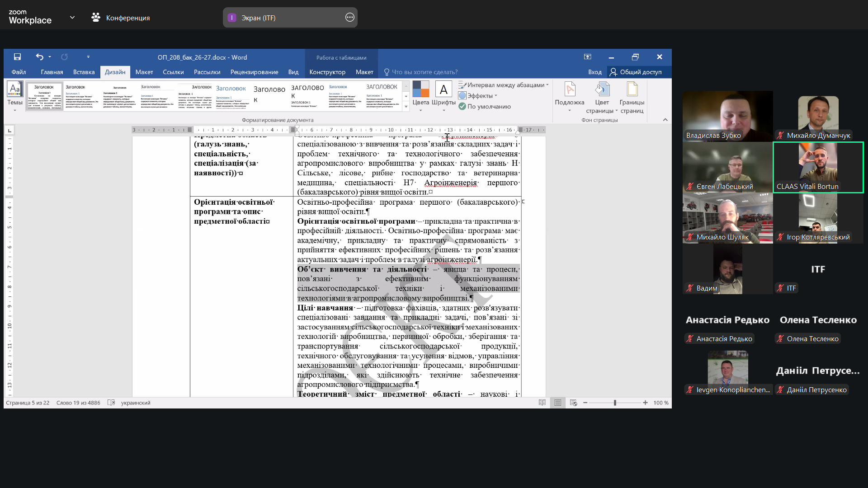This screenshot has height=488, width=868.
Task: Click the Конференция button in Zoom
Action: coord(121,18)
